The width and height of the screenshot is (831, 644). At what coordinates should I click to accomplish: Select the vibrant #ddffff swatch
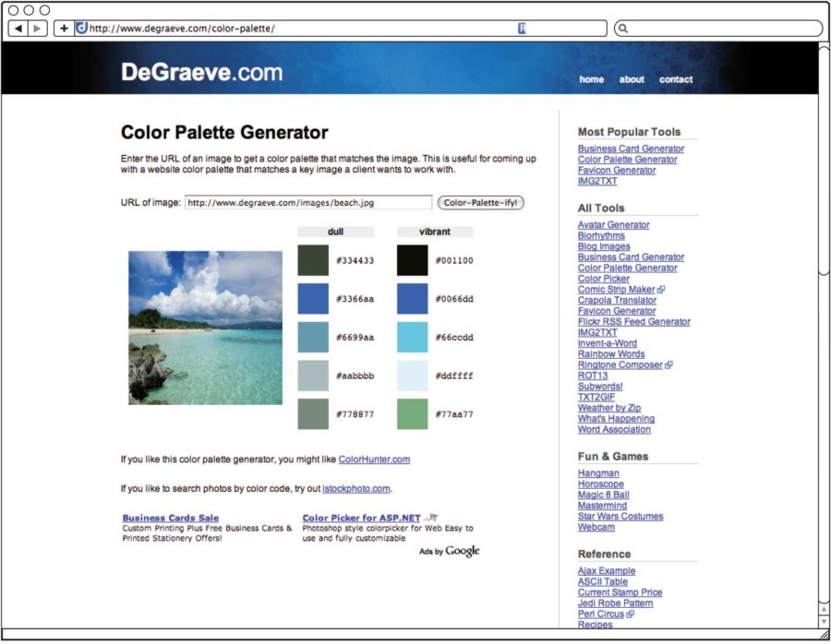(x=413, y=376)
